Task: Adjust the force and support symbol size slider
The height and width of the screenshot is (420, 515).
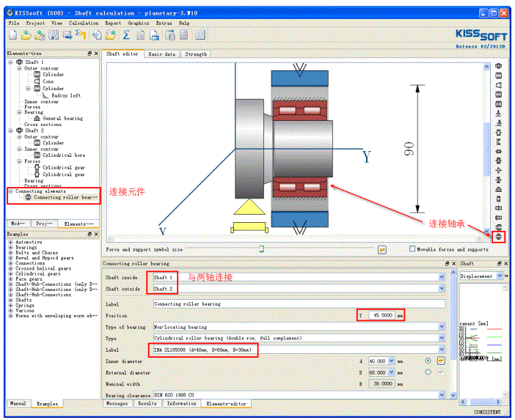Action: coord(261,249)
